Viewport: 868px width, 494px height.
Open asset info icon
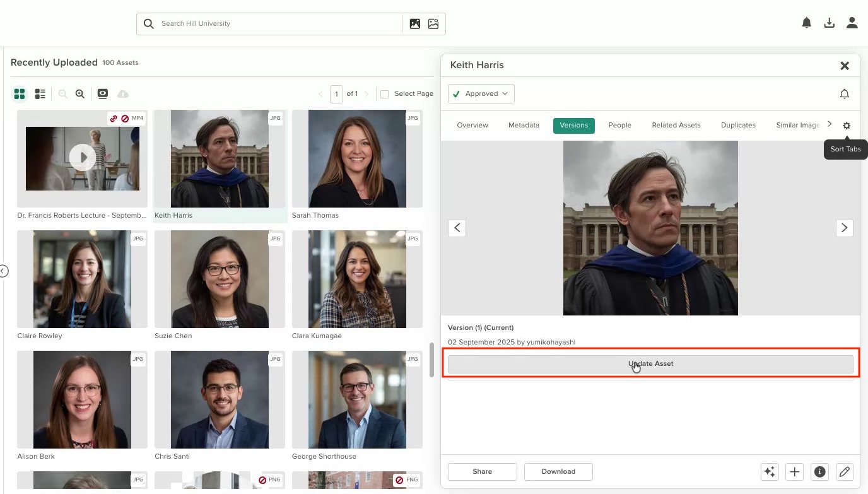click(819, 471)
